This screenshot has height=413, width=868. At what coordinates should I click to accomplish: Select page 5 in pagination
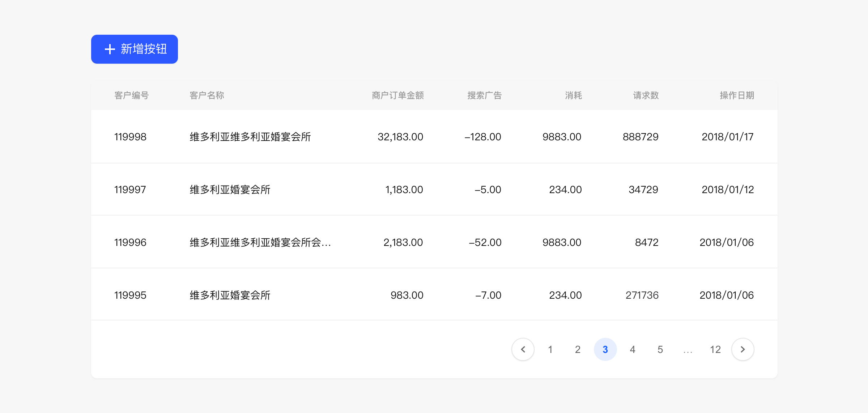659,348
